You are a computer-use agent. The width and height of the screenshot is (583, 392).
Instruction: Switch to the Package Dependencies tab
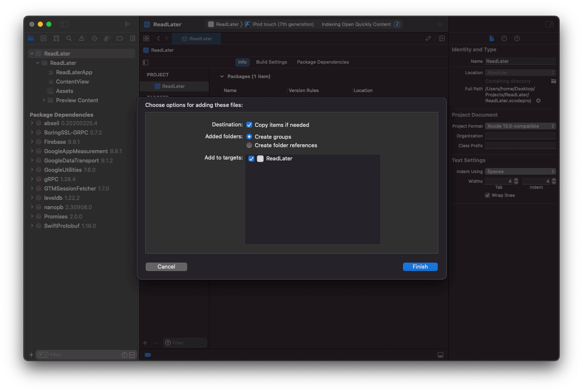coord(323,62)
